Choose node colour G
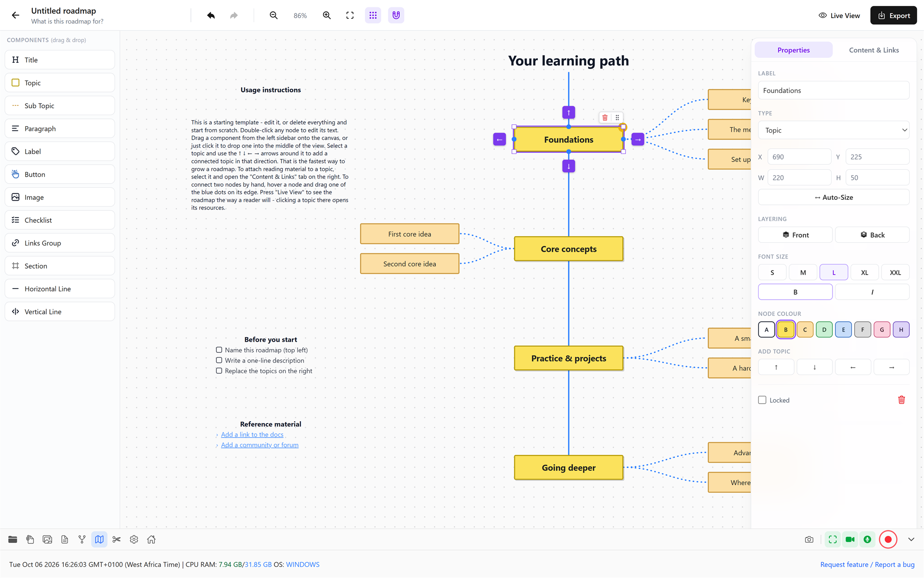This screenshot has width=924, height=578. 881,330
